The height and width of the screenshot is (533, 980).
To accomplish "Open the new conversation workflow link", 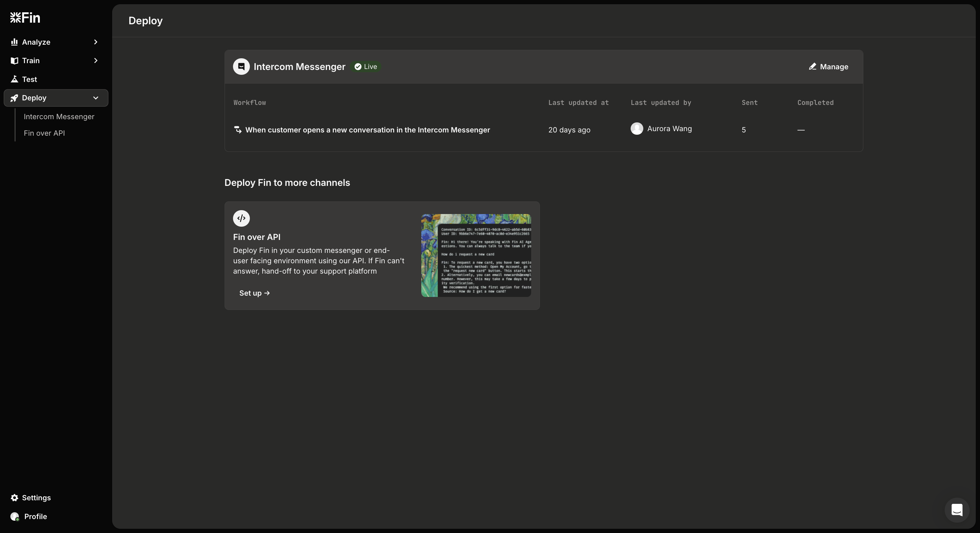I will tap(367, 130).
